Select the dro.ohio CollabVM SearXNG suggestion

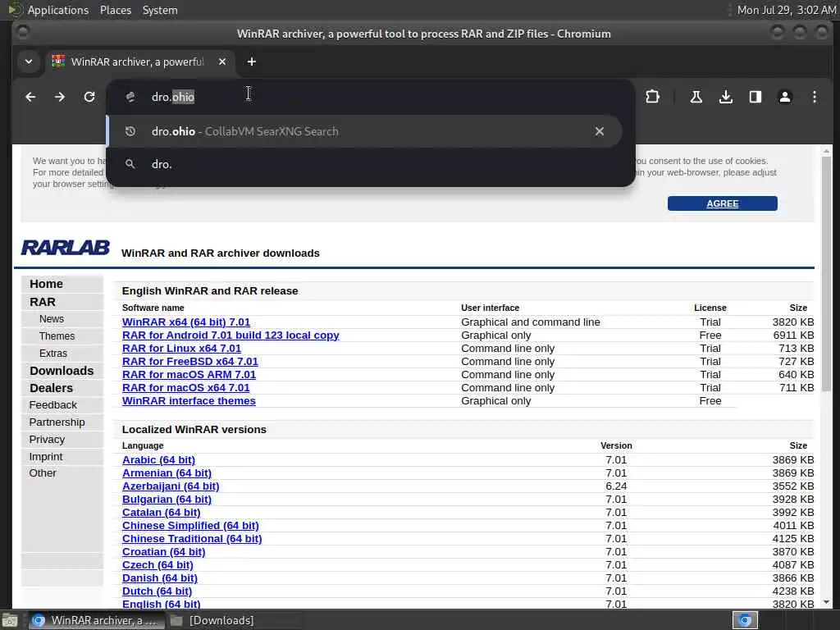point(364,131)
